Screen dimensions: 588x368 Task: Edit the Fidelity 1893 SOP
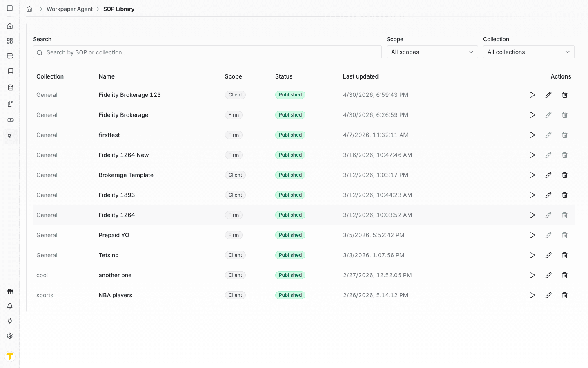click(548, 195)
